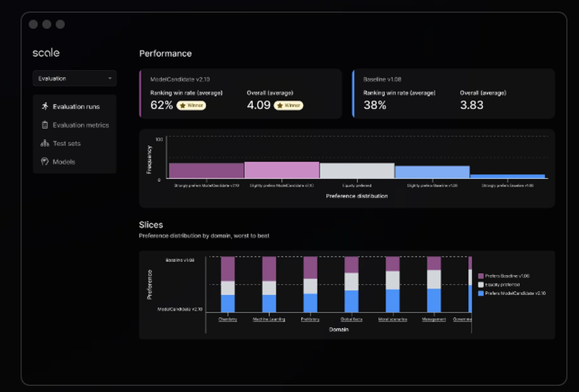Open the Evaluation dropdown selector
This screenshot has height=392, width=579.
[75, 78]
